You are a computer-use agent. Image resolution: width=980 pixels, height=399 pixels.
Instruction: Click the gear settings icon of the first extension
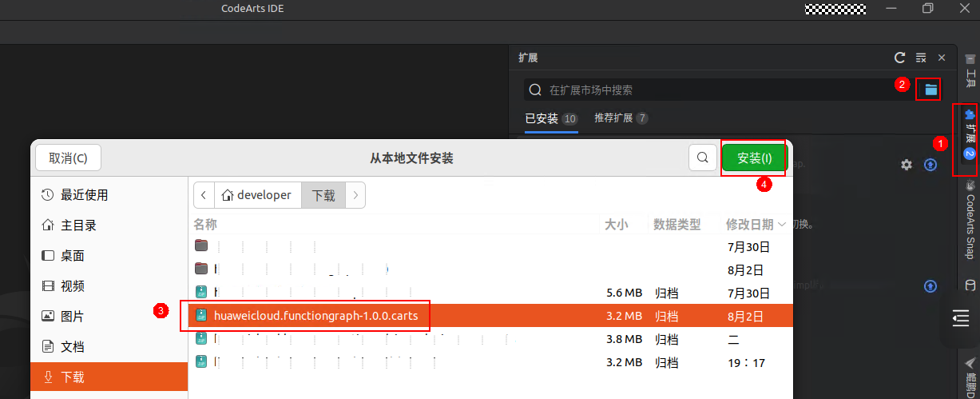pyautogui.click(x=907, y=164)
